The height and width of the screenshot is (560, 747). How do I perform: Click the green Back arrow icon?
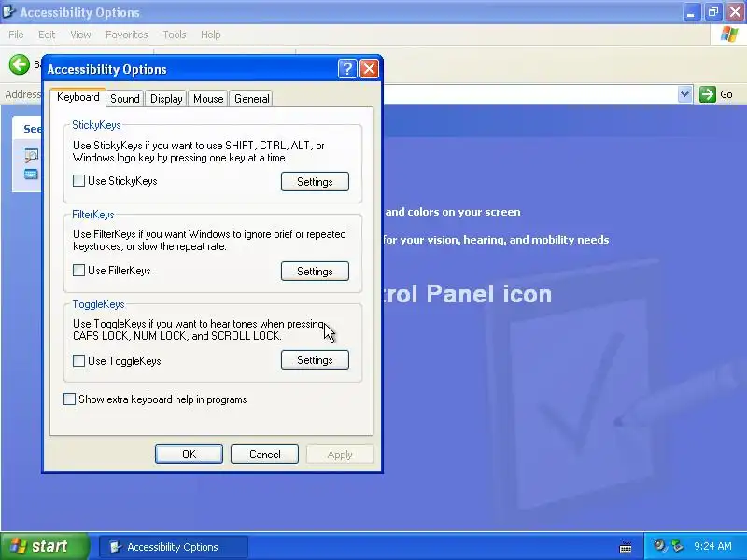20,64
